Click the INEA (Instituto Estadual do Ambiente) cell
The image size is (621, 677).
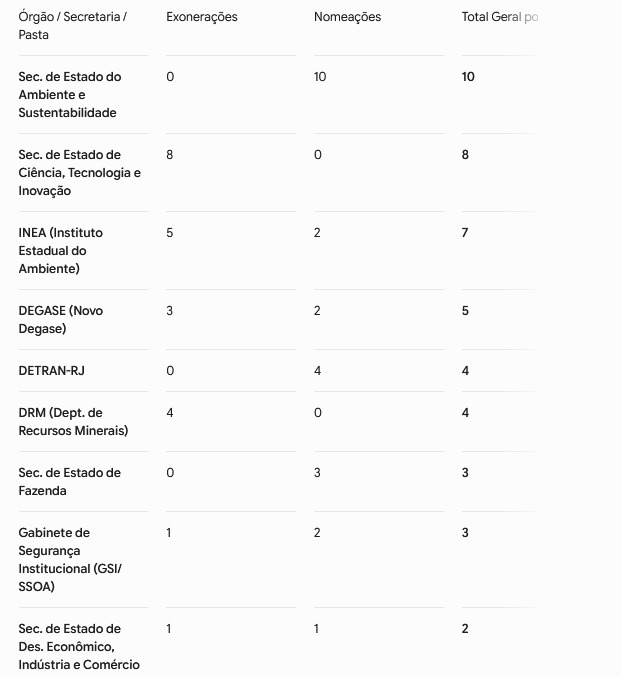pos(60,250)
